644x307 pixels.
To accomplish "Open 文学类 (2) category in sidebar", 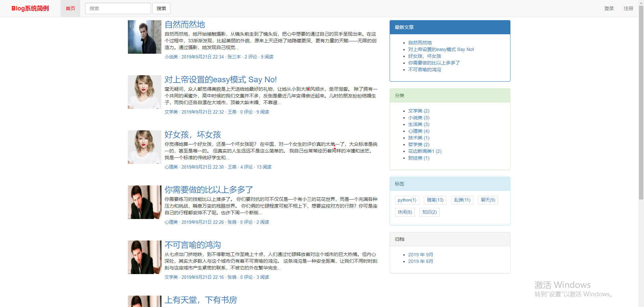I will point(419,111).
